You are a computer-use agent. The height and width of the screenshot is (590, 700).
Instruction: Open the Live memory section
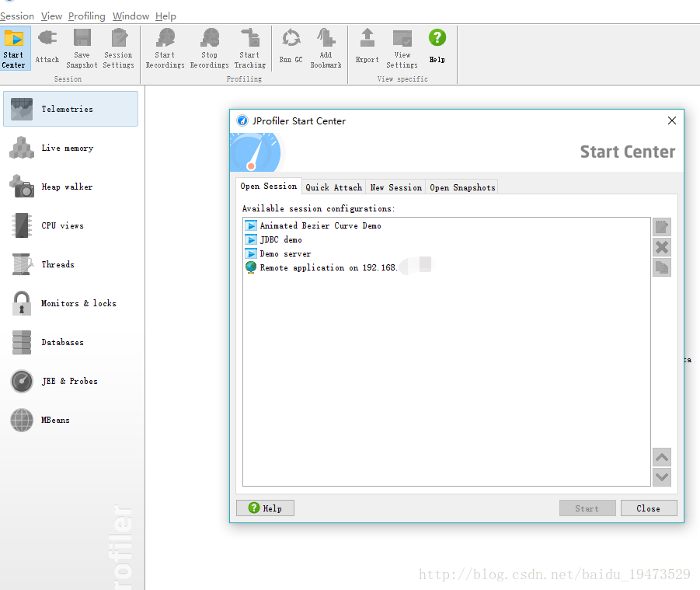[x=71, y=148]
